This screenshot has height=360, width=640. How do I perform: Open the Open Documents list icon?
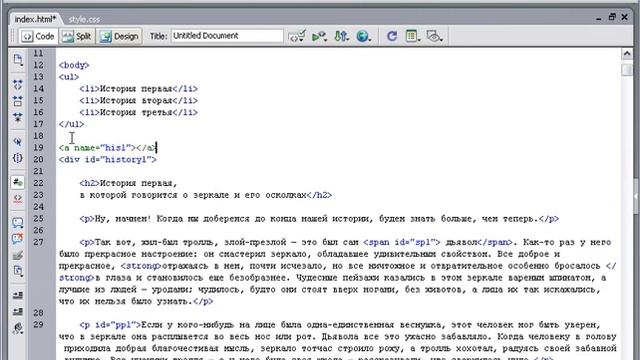coord(18,60)
